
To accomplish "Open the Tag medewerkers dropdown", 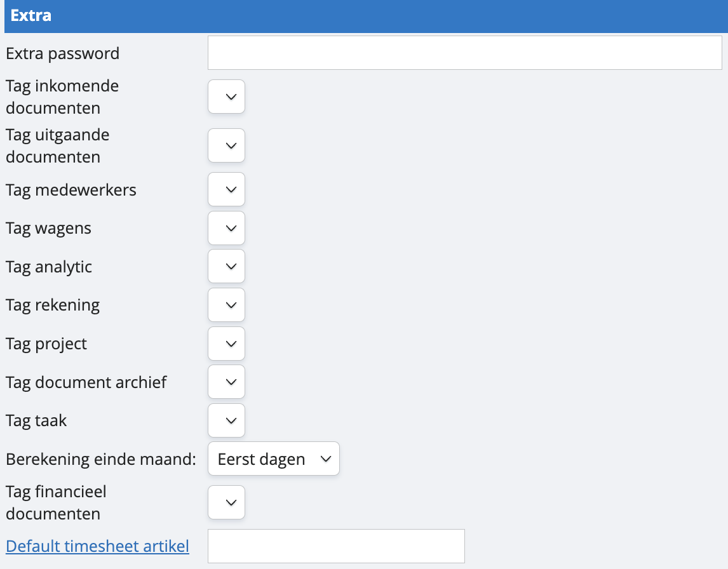I will (x=227, y=189).
